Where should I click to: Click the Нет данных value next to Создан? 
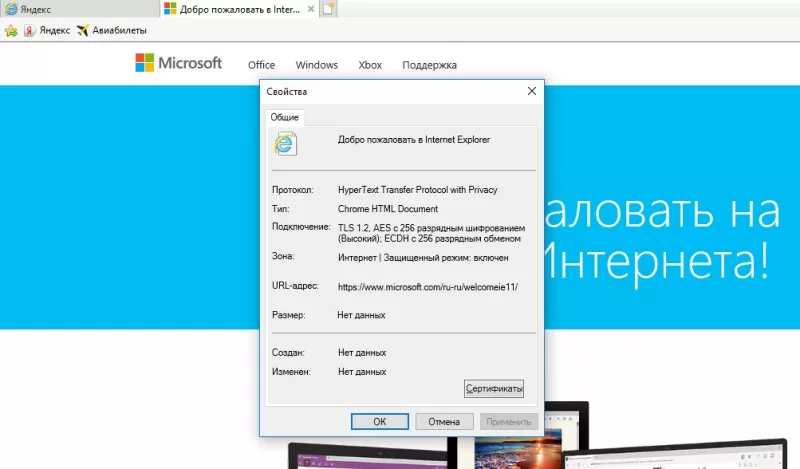(362, 353)
